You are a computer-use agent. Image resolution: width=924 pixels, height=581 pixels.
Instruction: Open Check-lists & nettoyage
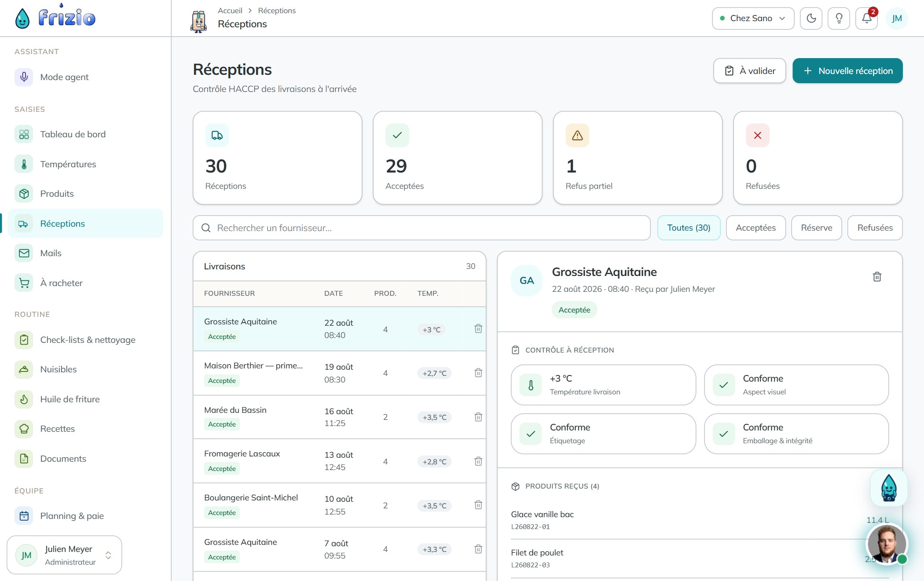[85, 340]
